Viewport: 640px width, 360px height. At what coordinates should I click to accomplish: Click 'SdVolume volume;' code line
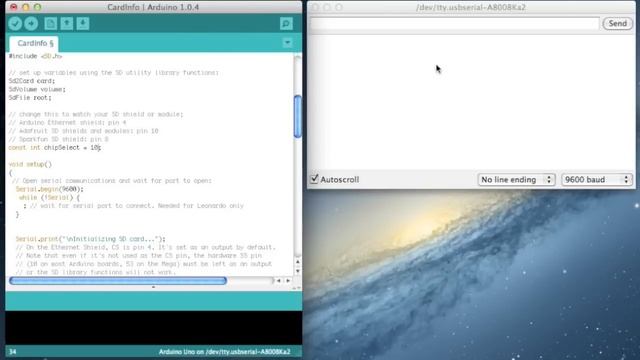pyautogui.click(x=37, y=89)
